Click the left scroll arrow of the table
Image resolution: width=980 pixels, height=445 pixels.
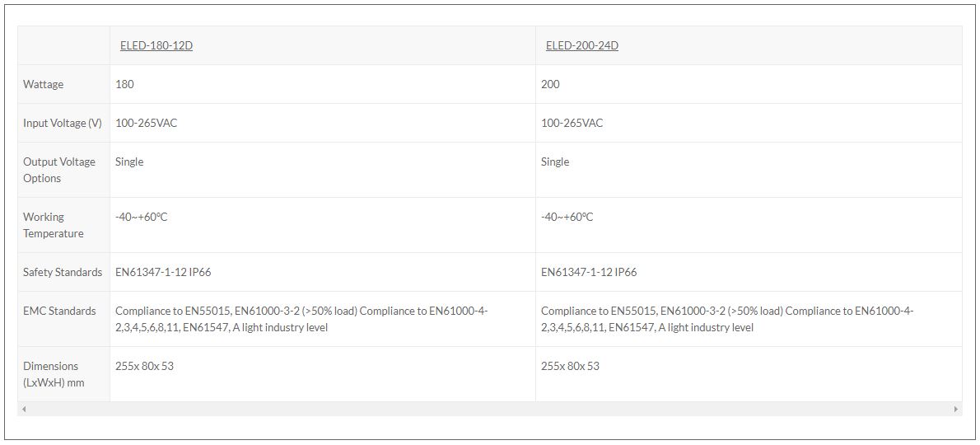(24, 409)
